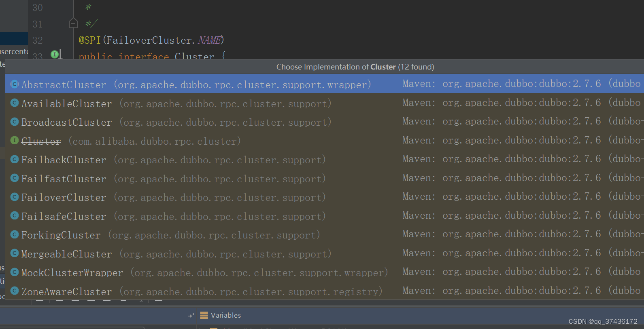644x329 pixels.
Task: Go to FailoverCluster implementation
Action: coord(324,197)
